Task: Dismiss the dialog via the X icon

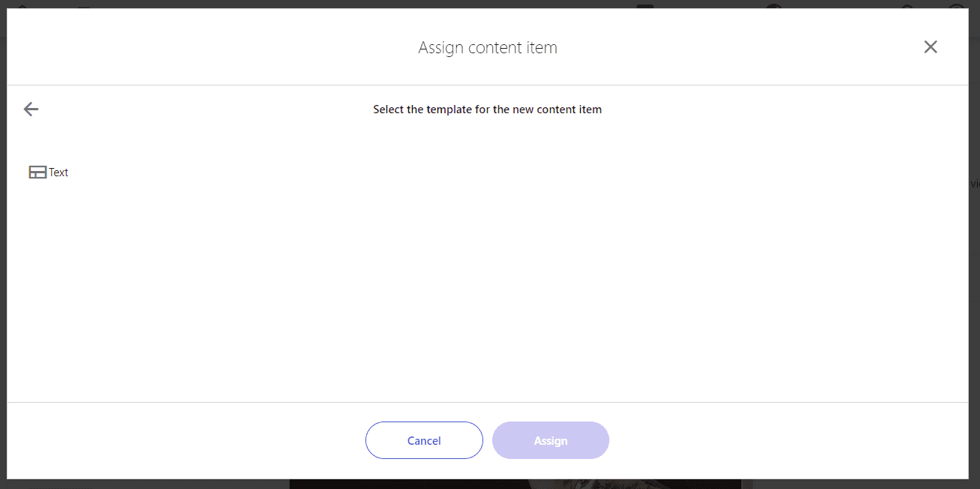Action: coord(930,47)
